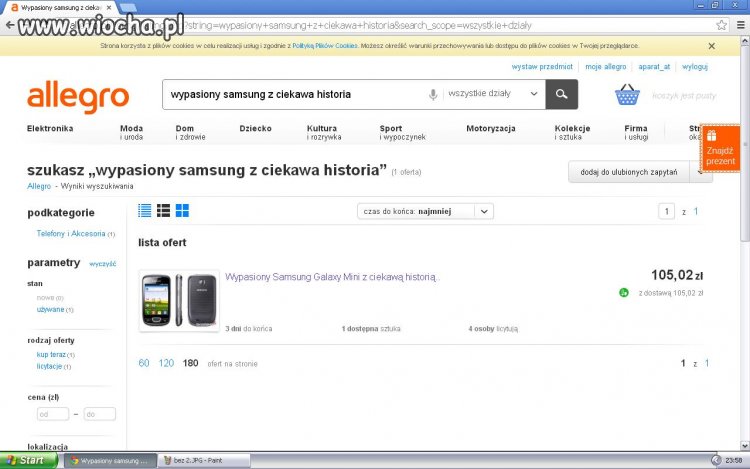This screenshot has width=750, height=469.
Task: Open the Dziecko menu
Action: pos(255,128)
